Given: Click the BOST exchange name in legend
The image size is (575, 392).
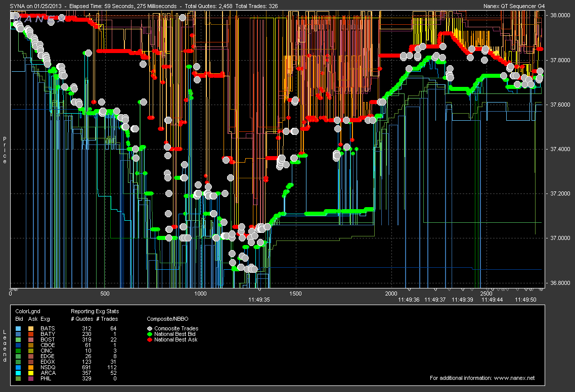Looking at the screenshot, I should [x=48, y=339].
